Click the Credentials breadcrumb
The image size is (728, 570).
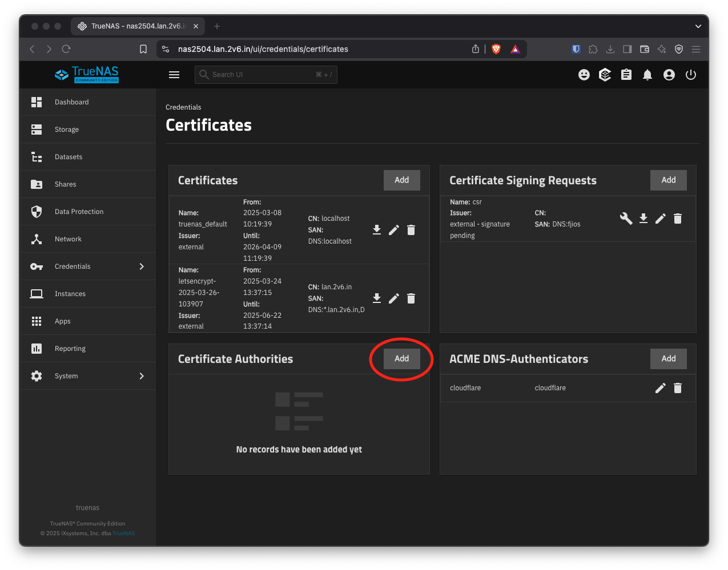[183, 107]
